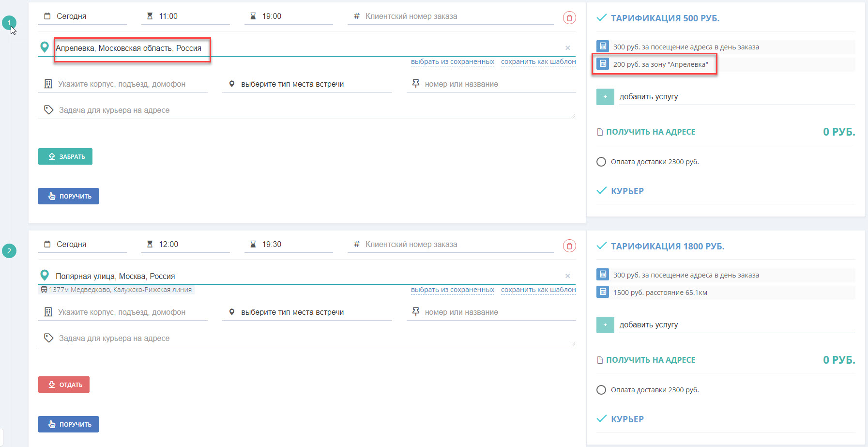868x447 pixels.
Task: Focus Клиентский номер заказа field in address 2
Action: point(451,245)
